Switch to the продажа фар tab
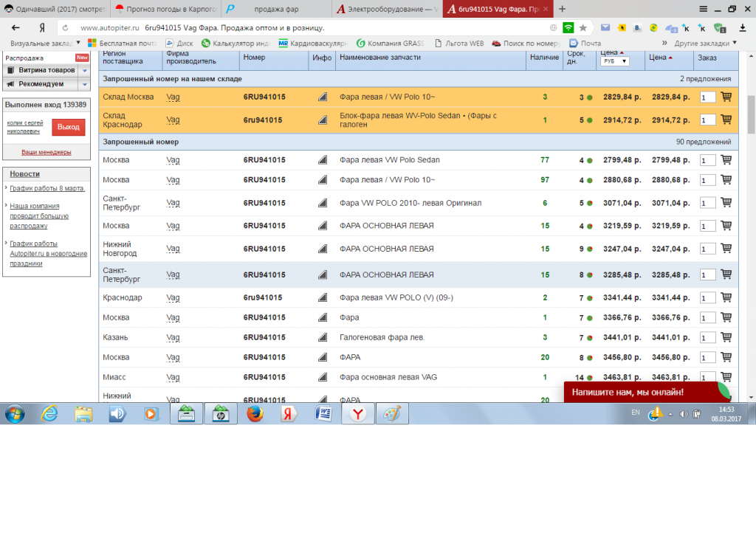 tap(277, 9)
